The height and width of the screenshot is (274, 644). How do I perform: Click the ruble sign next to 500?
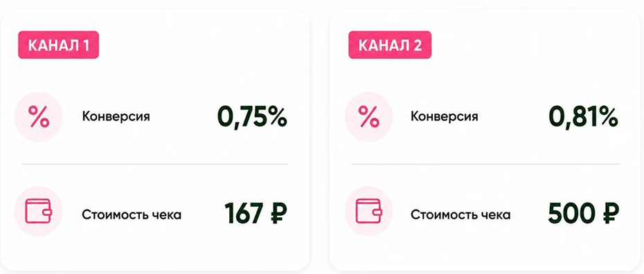coord(610,213)
